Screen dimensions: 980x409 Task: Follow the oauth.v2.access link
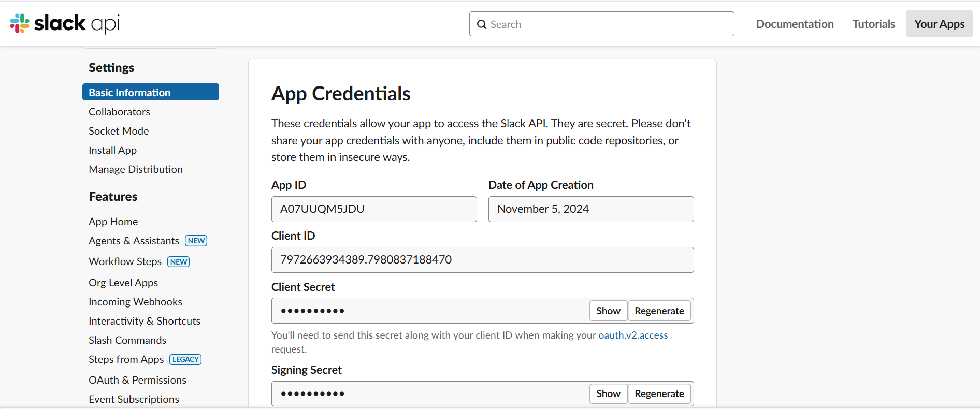633,335
